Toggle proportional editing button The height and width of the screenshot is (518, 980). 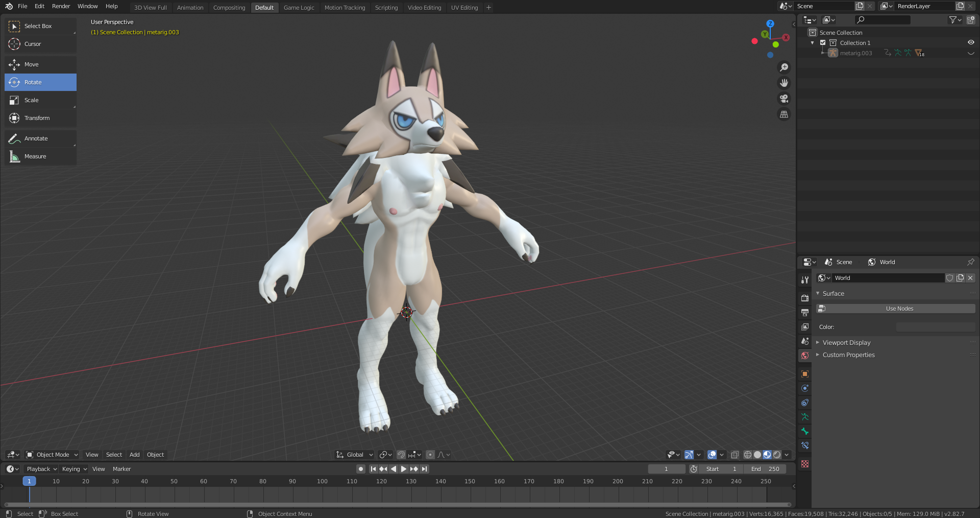click(x=430, y=455)
